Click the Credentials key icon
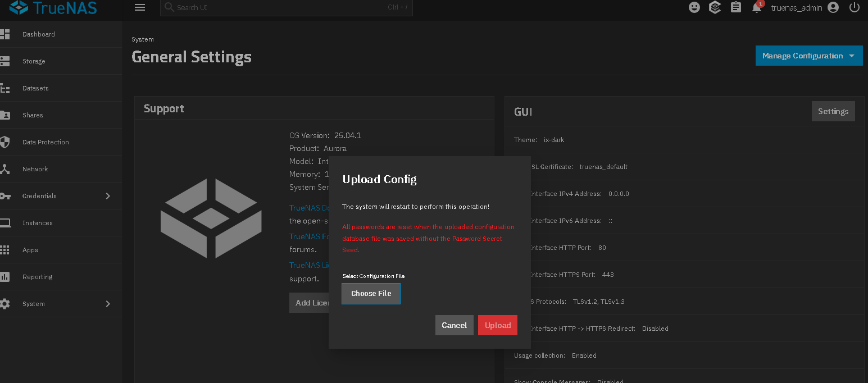Viewport: 868px width, 383px height. (x=4, y=196)
